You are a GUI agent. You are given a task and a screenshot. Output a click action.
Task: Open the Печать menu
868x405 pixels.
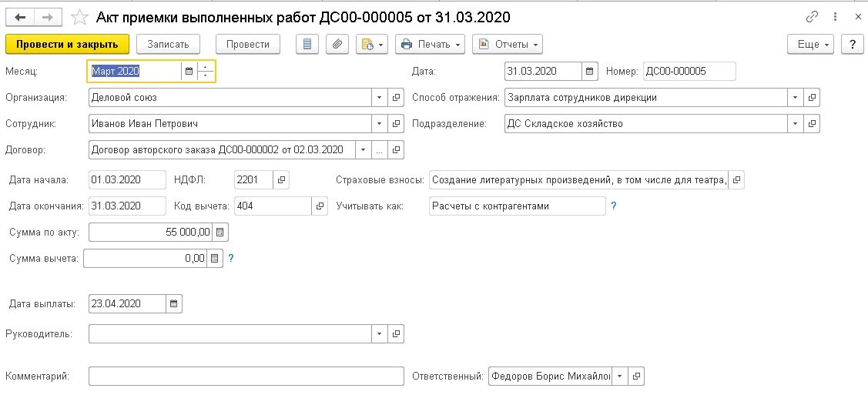(x=431, y=45)
